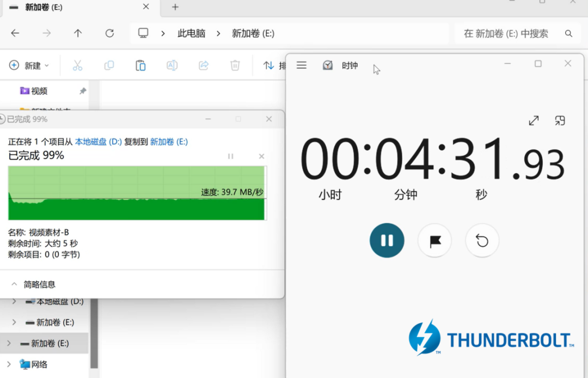588x378 pixels.
Task: Open a new Explorer tab
Action: pos(175,7)
